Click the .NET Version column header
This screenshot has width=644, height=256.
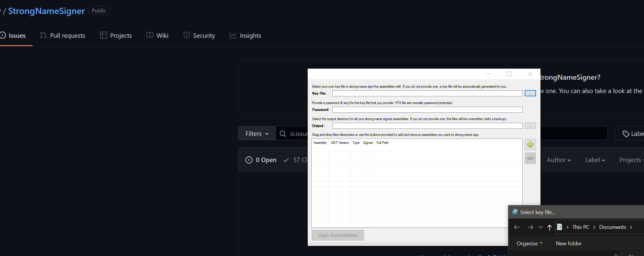click(x=340, y=143)
